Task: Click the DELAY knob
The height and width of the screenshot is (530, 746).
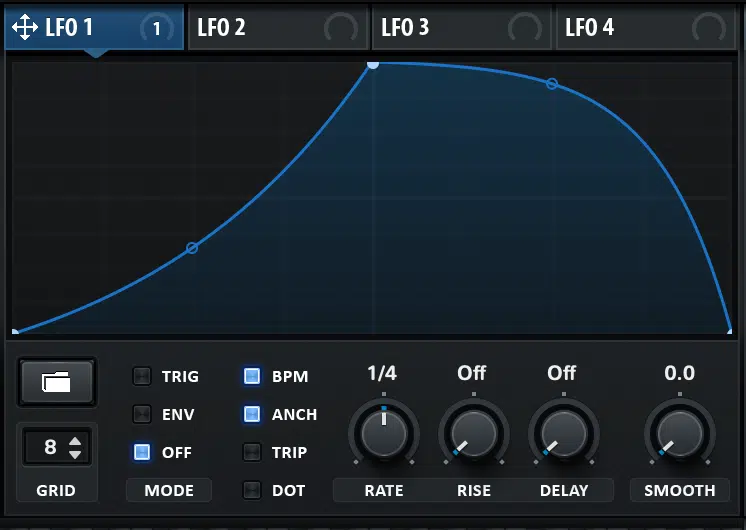Action: tap(564, 433)
